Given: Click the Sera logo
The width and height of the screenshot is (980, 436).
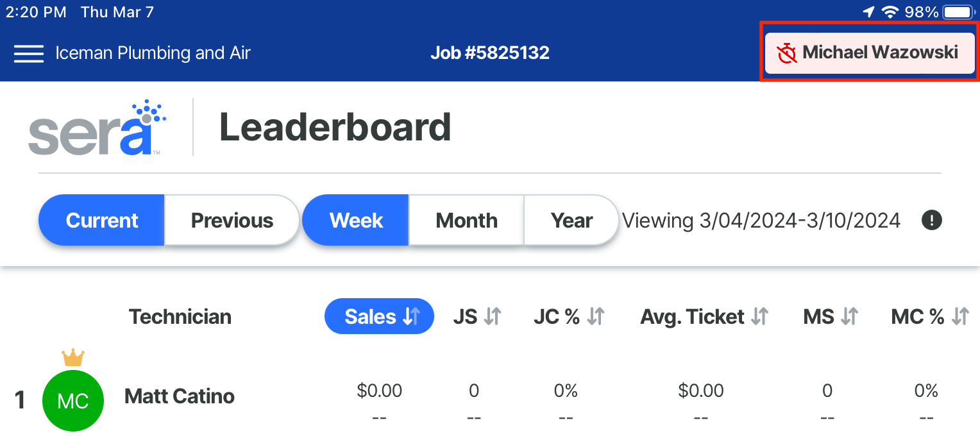Looking at the screenshot, I should [97, 128].
